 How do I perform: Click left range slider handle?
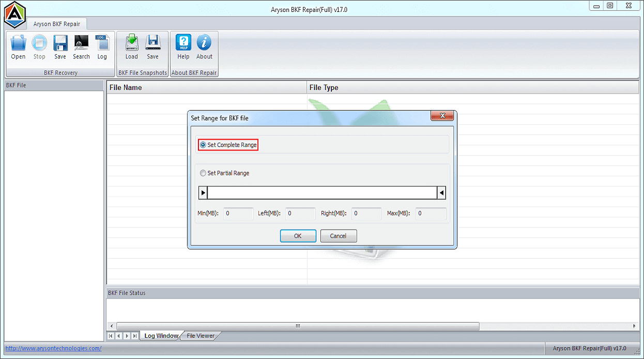[203, 193]
